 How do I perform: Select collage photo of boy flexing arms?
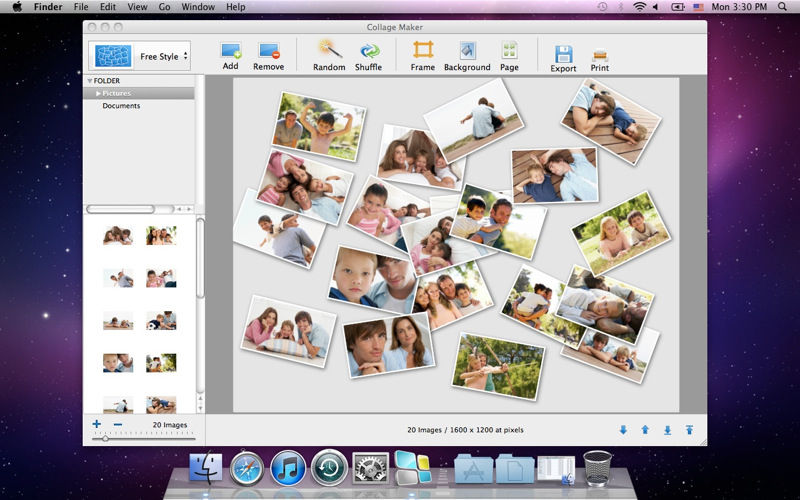[319, 126]
